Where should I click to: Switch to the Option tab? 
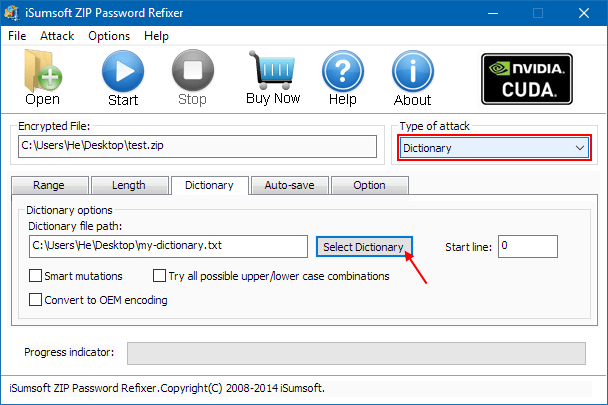coord(369,185)
